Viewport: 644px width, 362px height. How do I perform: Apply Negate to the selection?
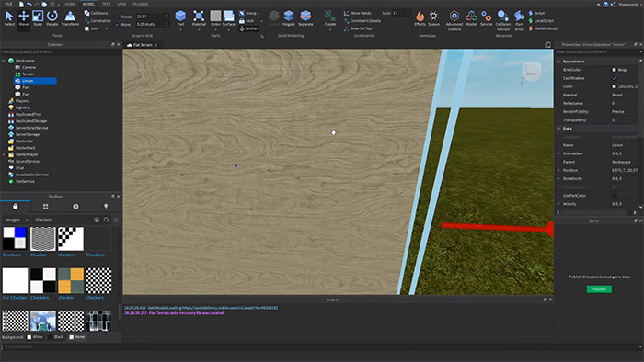[289, 18]
